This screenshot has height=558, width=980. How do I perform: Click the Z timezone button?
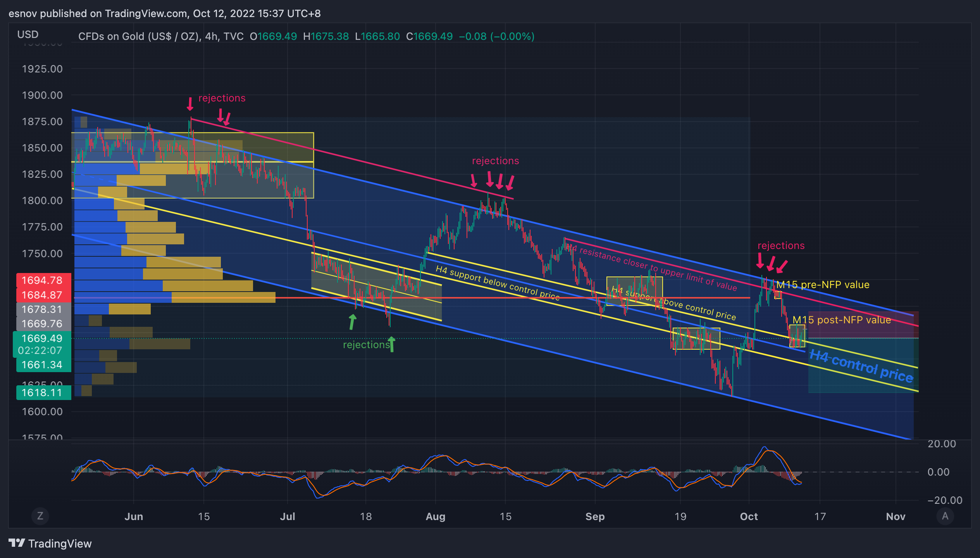pyautogui.click(x=40, y=516)
